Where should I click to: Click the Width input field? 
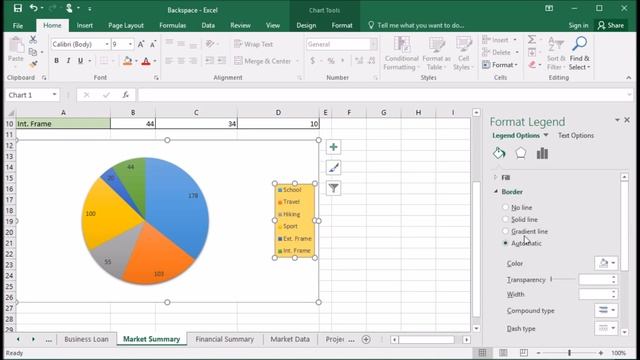595,294
